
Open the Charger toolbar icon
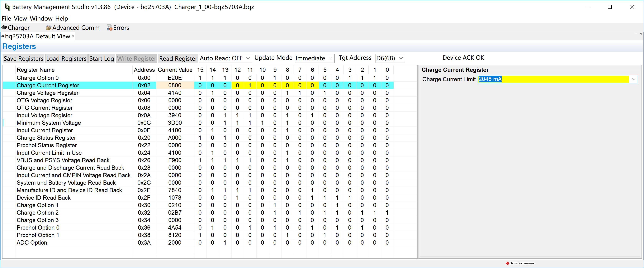[16, 27]
